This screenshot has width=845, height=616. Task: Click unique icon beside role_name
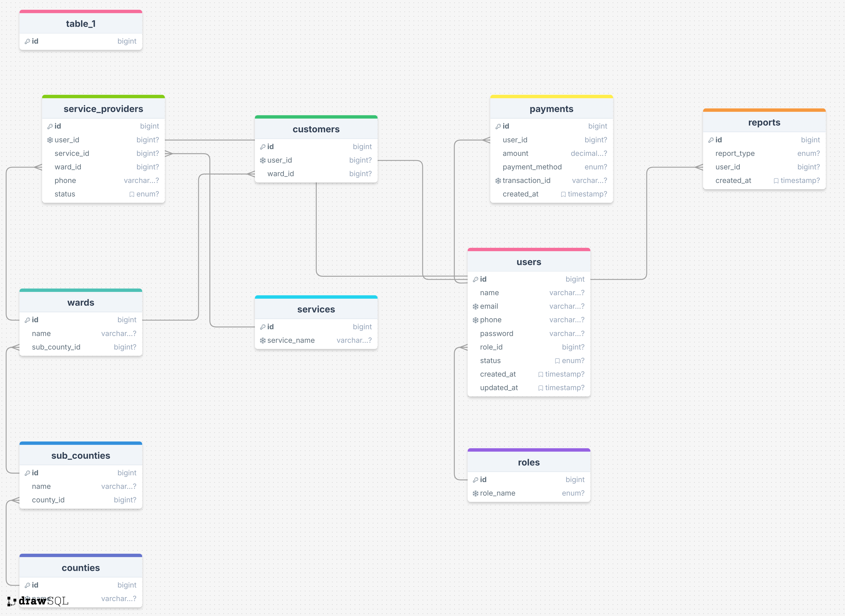[x=475, y=493]
